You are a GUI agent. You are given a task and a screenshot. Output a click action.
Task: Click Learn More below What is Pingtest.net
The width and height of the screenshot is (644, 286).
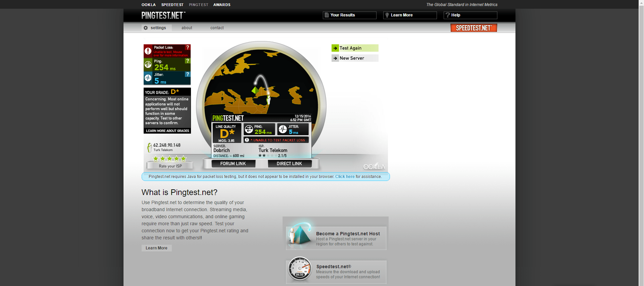point(156,248)
